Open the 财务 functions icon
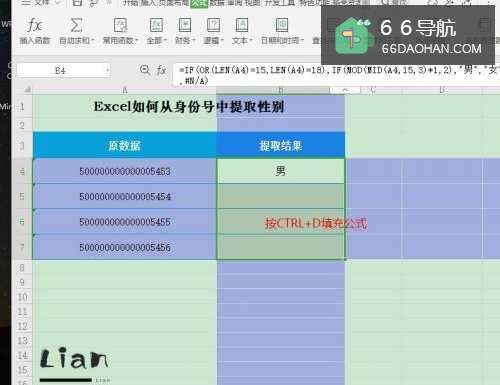Screen dimensions: 500x385 coord(185,26)
